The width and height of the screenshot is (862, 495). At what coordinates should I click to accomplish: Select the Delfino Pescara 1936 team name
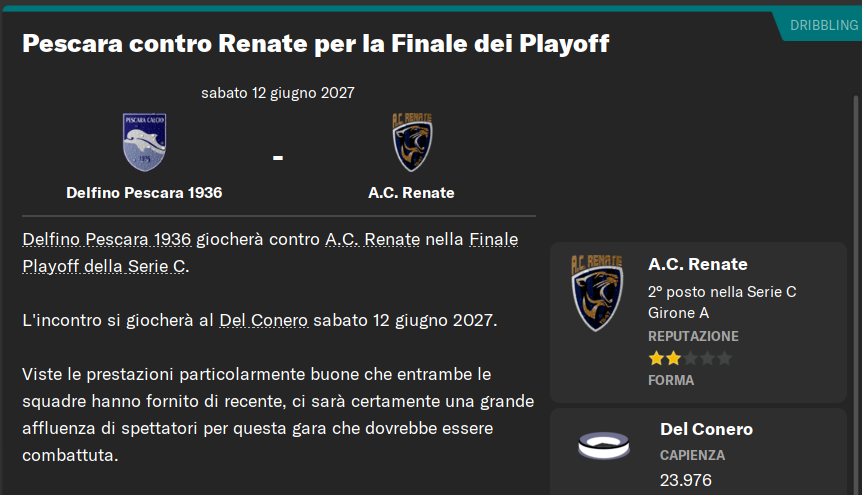(144, 192)
